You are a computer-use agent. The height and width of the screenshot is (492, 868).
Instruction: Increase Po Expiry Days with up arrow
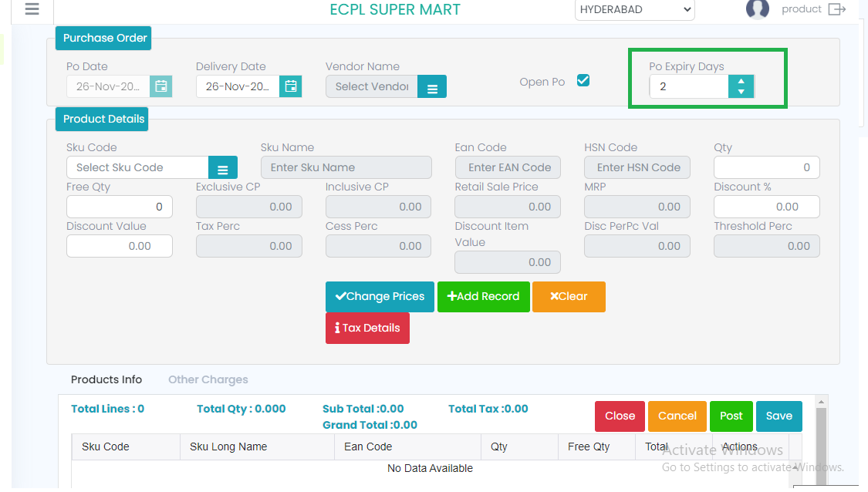click(741, 81)
